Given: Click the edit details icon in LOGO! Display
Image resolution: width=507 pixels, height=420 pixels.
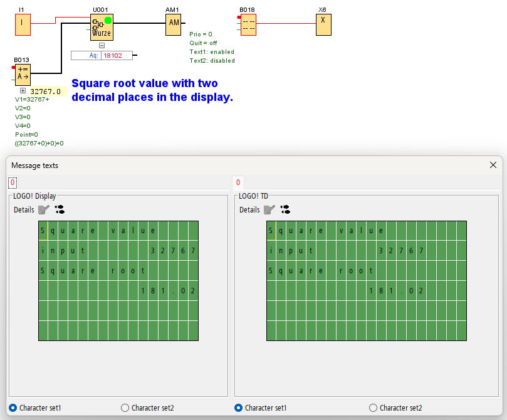Looking at the screenshot, I should [x=43, y=210].
